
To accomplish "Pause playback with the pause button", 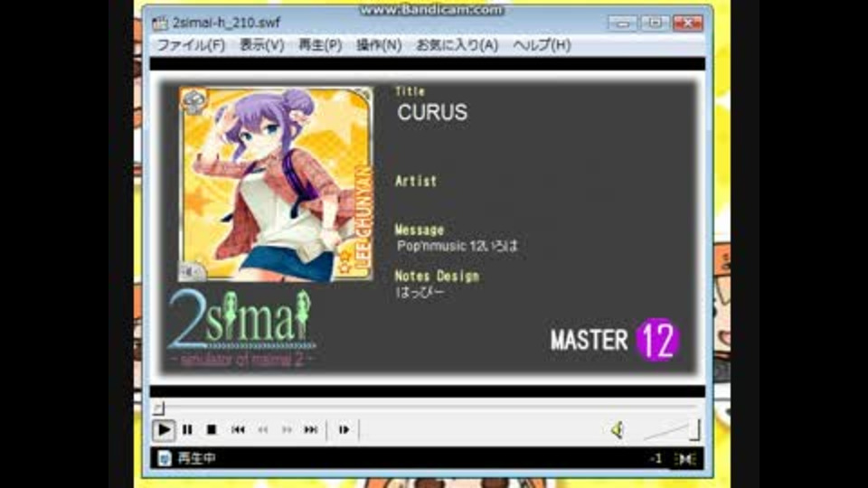I will point(187,430).
